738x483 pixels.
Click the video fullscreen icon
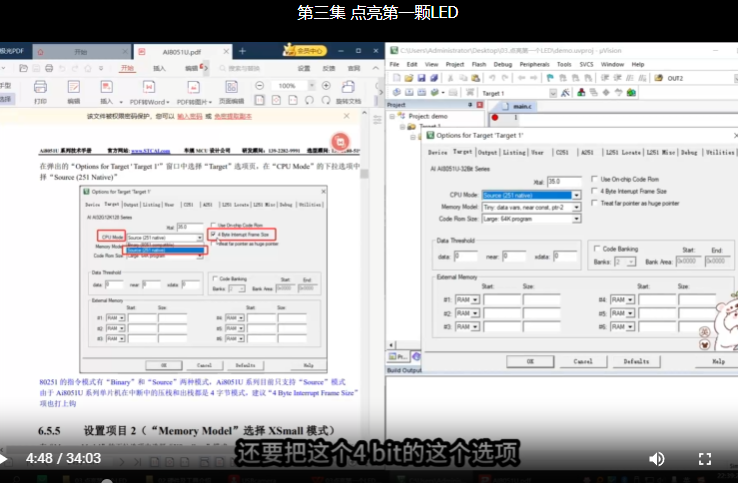pyautogui.click(x=705, y=459)
